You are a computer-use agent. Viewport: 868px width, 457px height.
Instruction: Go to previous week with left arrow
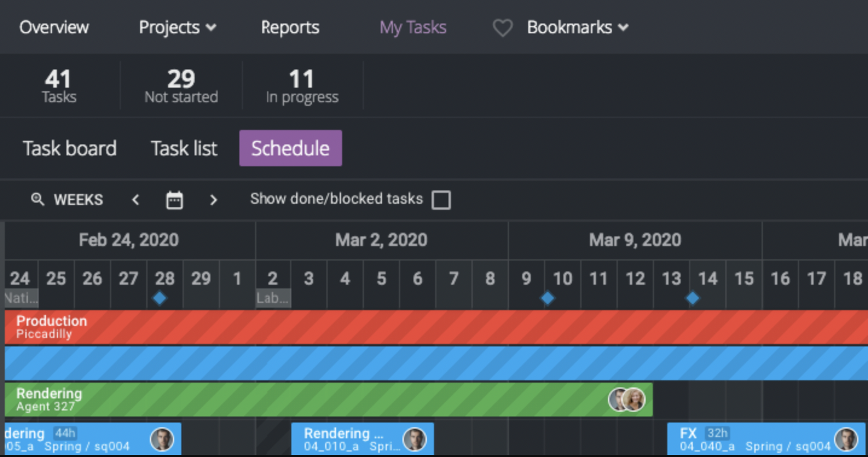pyautogui.click(x=136, y=200)
